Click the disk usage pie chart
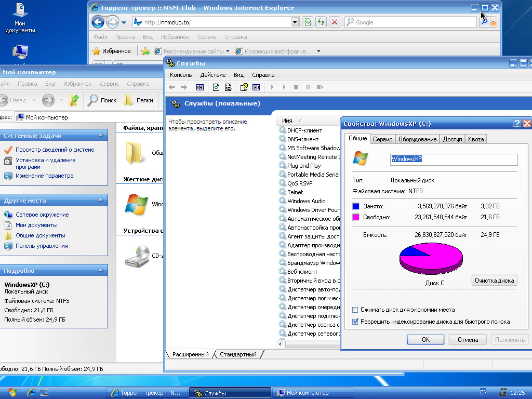This screenshot has height=399, width=532. (x=431, y=259)
